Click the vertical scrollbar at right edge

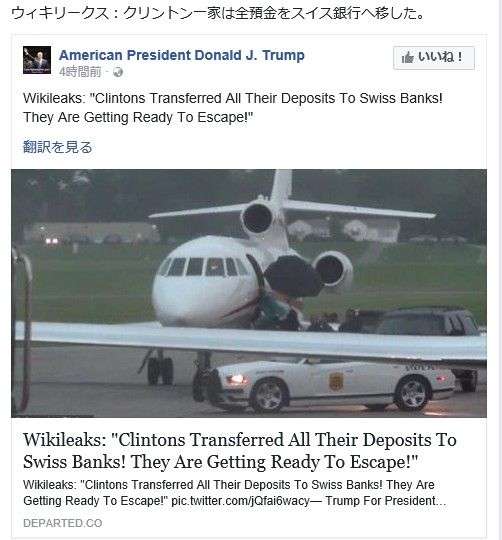pyautogui.click(x=500, y=270)
